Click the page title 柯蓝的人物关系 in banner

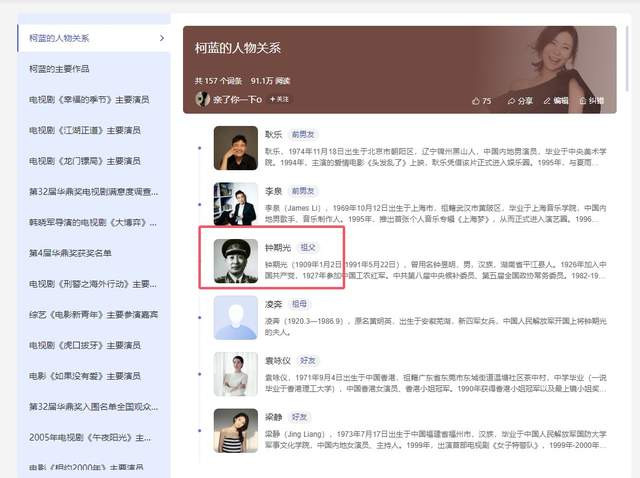coord(238,48)
